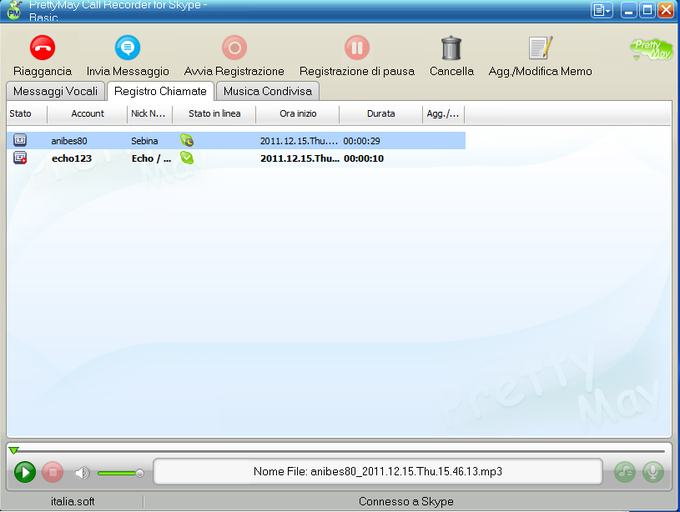Screen dimensions: 680x512
Task: Switch to the Messaggi Vocali tab
Action: pyautogui.click(x=56, y=91)
